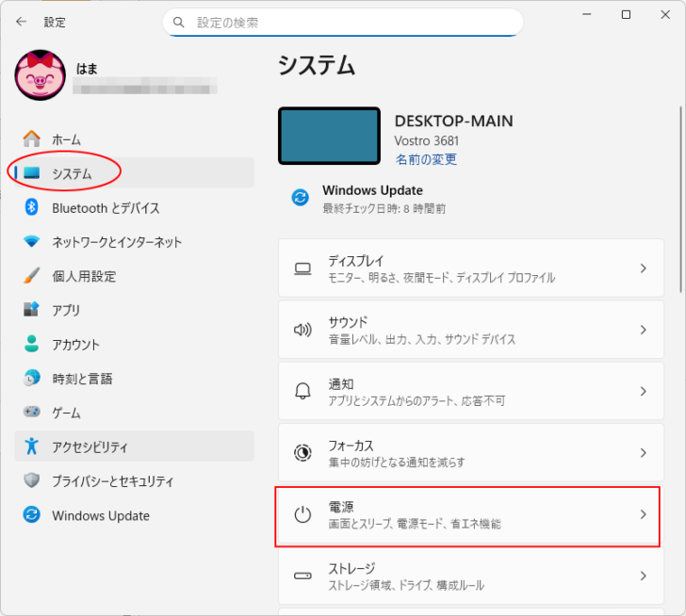Select プライバシーとセキュリティ item
Screen dimensions: 686x616
coord(134,481)
